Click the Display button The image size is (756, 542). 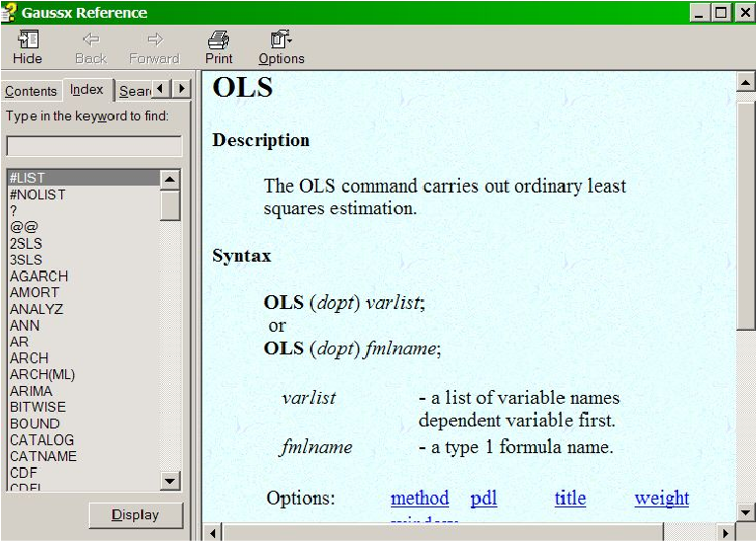(135, 515)
